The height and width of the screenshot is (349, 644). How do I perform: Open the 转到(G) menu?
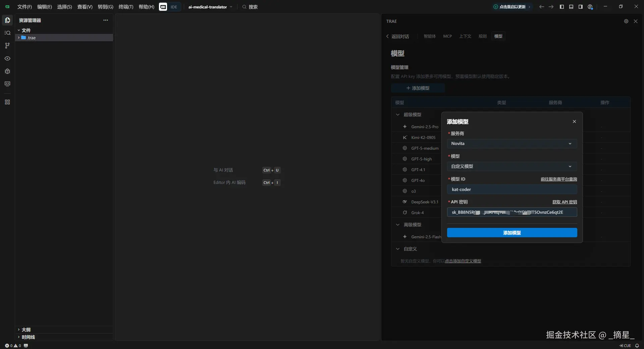(106, 7)
